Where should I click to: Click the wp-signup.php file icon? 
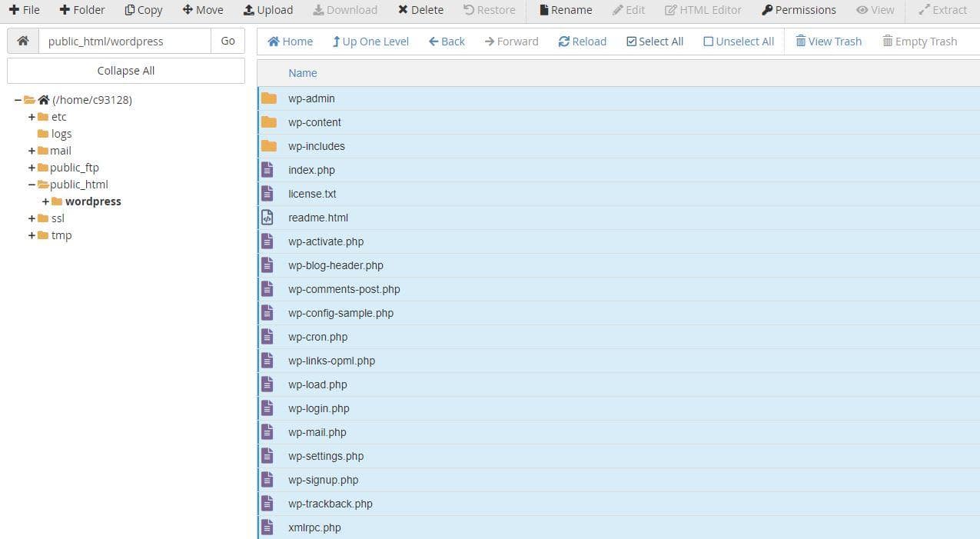click(x=267, y=480)
